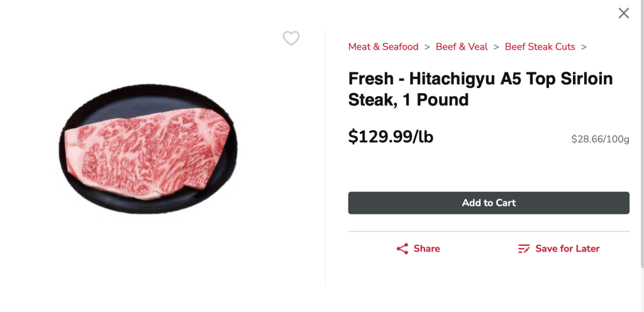The width and height of the screenshot is (644, 312).
Task: Click the share network icon
Action: coord(402,248)
